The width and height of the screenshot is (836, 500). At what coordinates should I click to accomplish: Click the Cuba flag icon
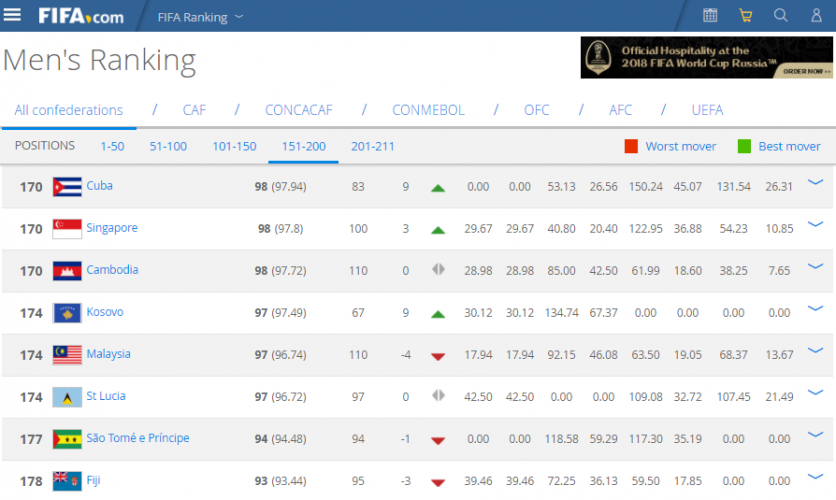pyautogui.click(x=67, y=187)
